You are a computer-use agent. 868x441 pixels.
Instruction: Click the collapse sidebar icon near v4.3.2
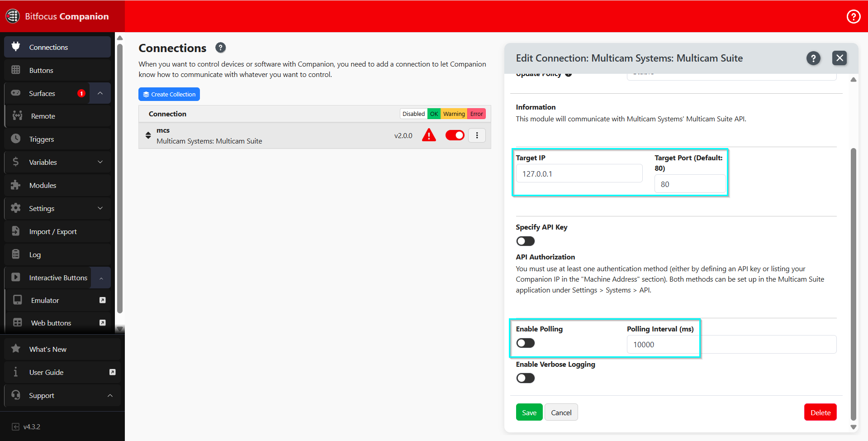point(16,427)
